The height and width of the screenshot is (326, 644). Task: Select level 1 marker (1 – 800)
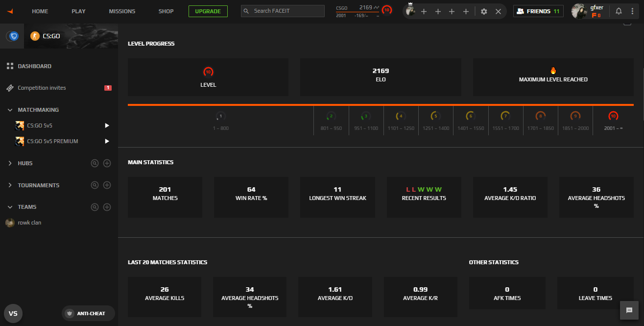click(x=220, y=121)
